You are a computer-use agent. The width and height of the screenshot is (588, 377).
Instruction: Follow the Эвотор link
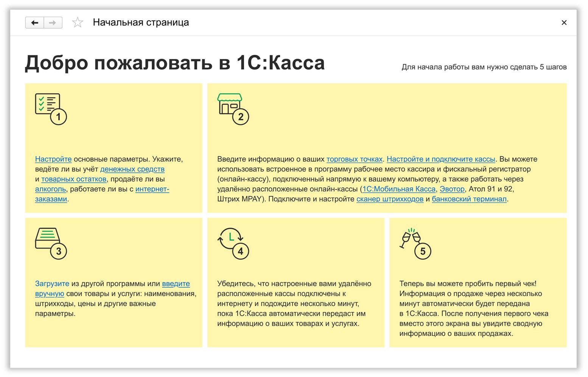click(x=452, y=189)
